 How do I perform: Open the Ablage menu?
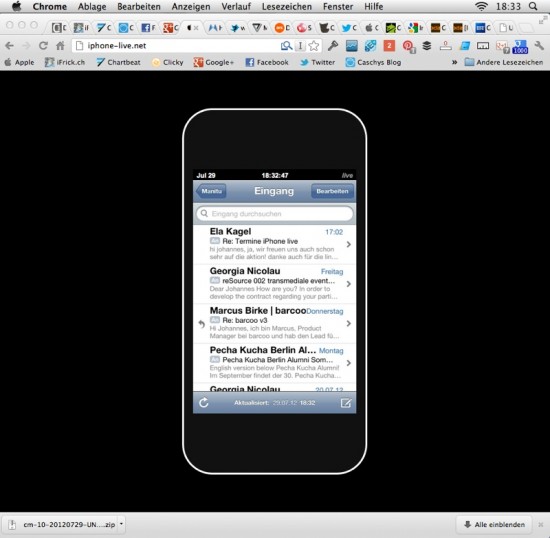[x=92, y=7]
